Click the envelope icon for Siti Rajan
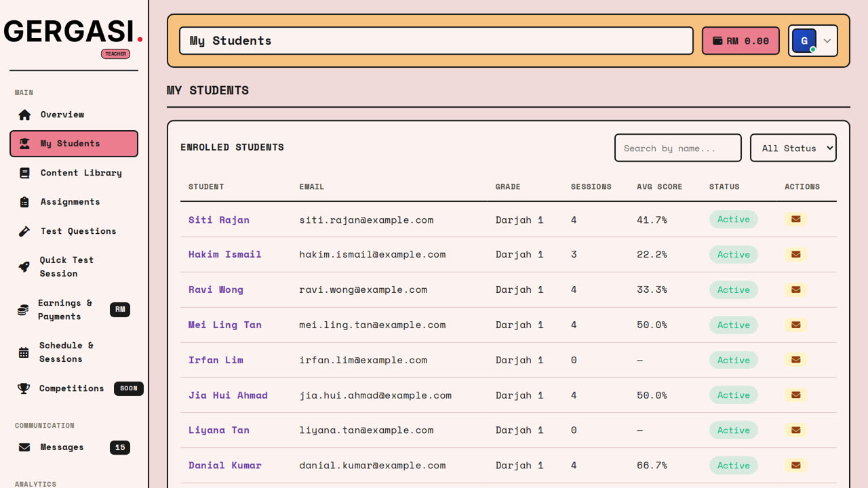This screenshot has width=868, height=488. (x=795, y=220)
